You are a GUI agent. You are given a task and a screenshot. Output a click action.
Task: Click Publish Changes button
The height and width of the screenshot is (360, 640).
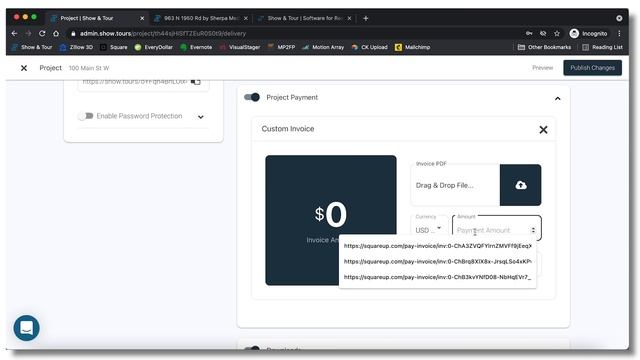[592, 68]
